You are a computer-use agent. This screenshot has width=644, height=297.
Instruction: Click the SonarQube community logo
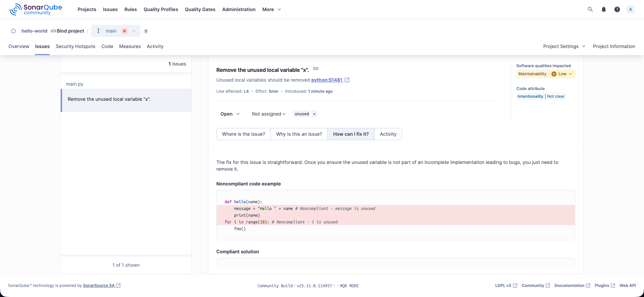point(36,9)
